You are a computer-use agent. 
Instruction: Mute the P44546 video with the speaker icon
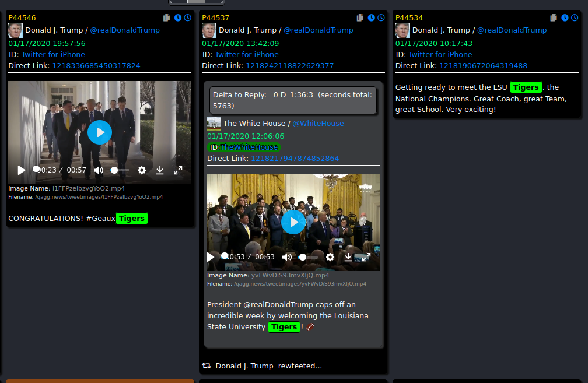tap(99, 170)
